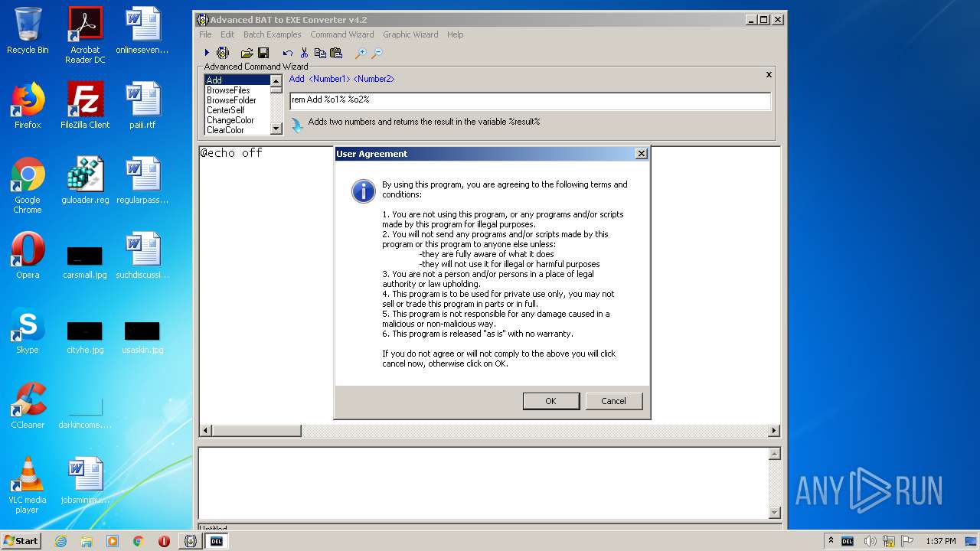Click the volume speaker tray icon

871,541
